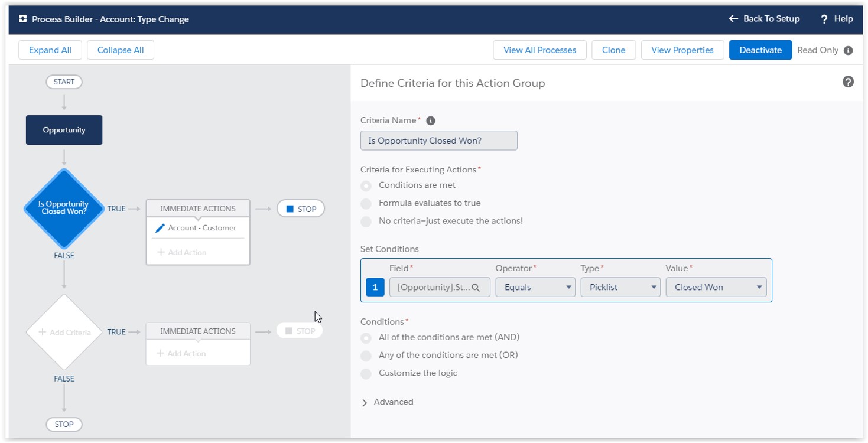
Task: Open the Operator Equals dropdown
Action: [535, 288]
